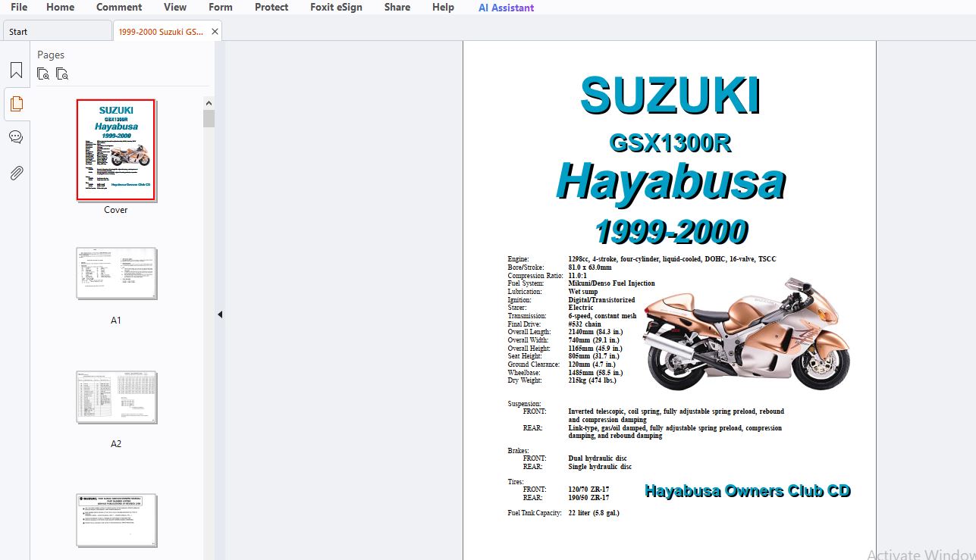Viewport: 976px width, 560px height.
Task: Open the Foxit eSign tab
Action: pyautogui.click(x=336, y=8)
